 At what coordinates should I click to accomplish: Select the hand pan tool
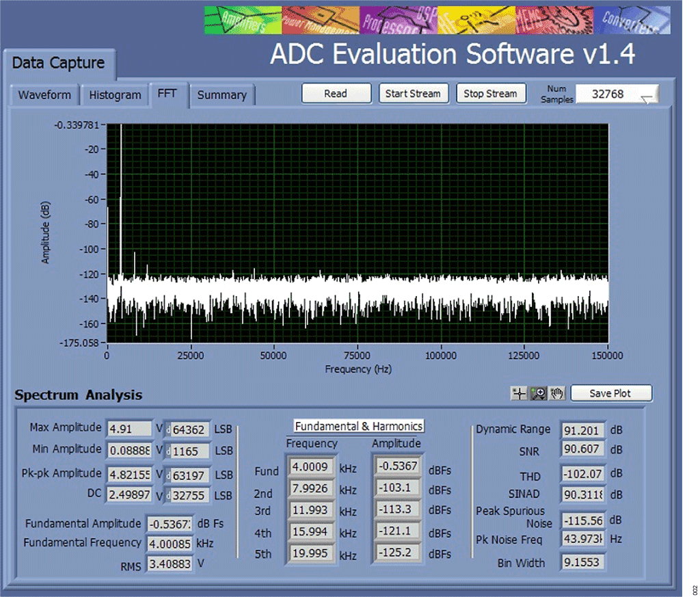[x=557, y=393]
